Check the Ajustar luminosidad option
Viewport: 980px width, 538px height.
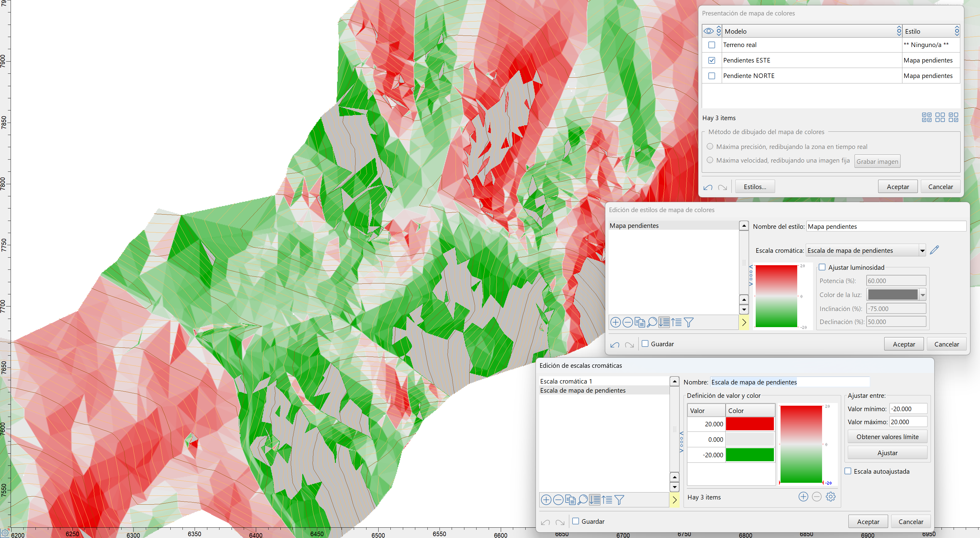tap(822, 267)
